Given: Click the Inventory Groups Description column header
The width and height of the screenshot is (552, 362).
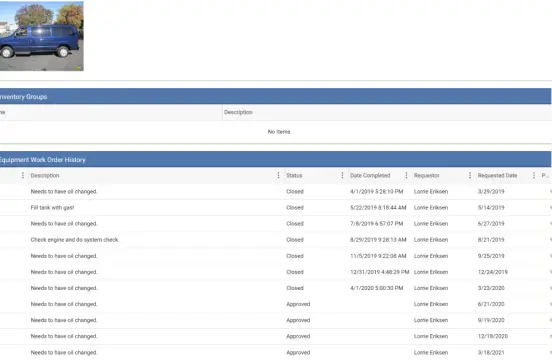Looking at the screenshot, I should point(238,112).
